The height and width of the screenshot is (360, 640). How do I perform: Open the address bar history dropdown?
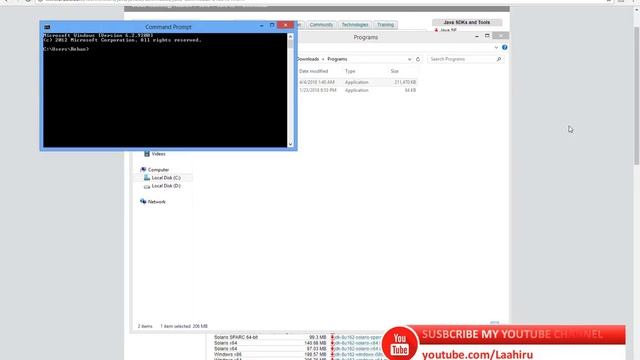tap(409, 60)
